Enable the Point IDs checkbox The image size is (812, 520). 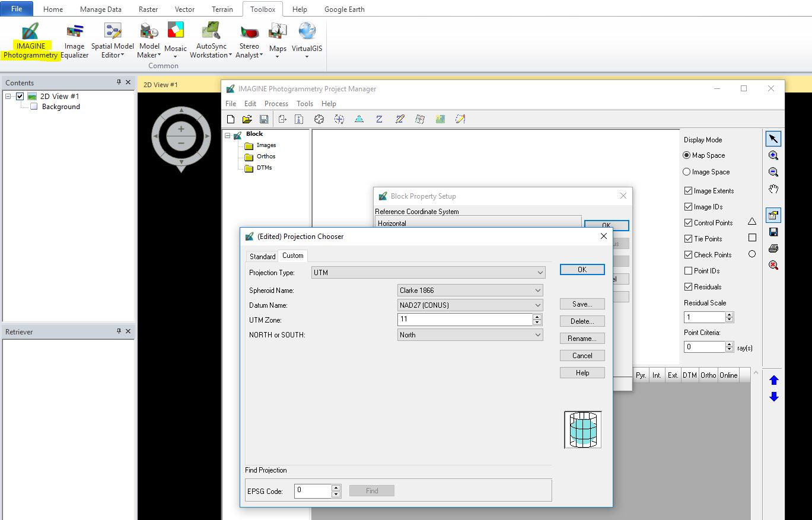[688, 271]
